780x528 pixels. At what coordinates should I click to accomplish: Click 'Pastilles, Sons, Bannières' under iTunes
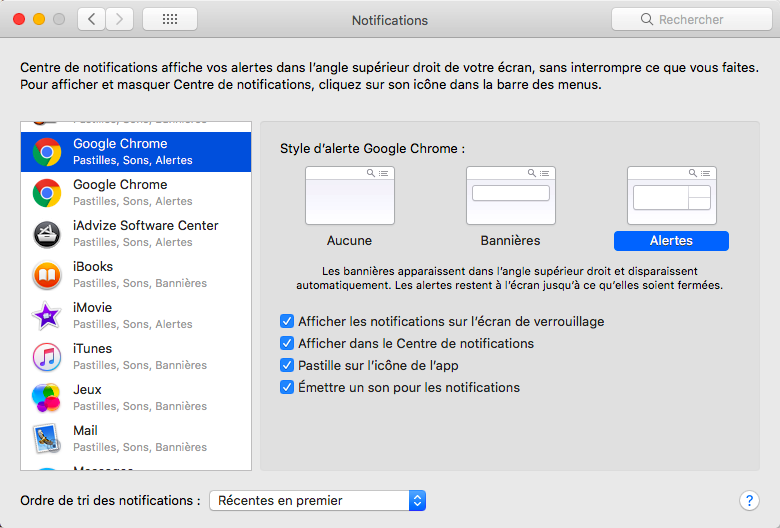point(140,365)
